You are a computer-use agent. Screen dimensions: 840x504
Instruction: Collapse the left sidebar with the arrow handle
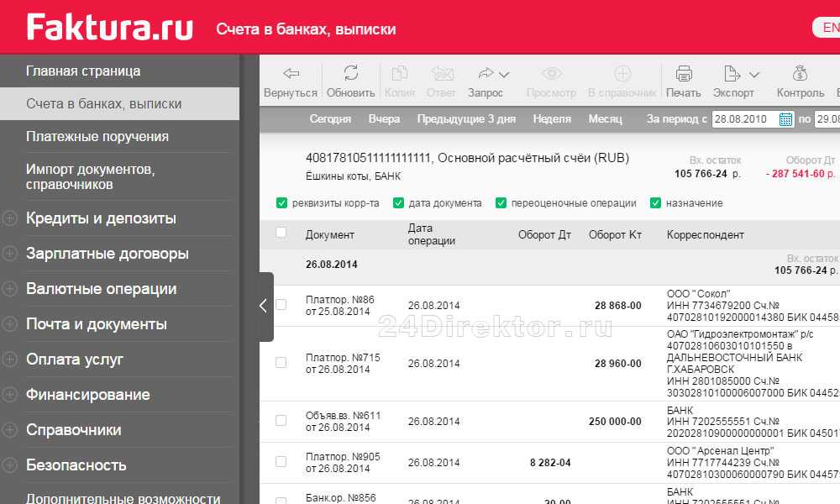click(x=264, y=307)
